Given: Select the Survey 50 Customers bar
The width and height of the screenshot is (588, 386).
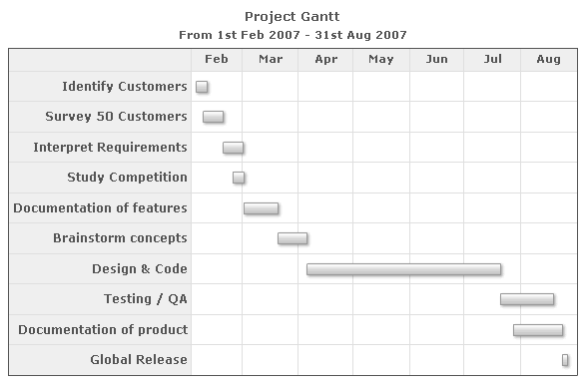Looking at the screenshot, I should tap(213, 117).
